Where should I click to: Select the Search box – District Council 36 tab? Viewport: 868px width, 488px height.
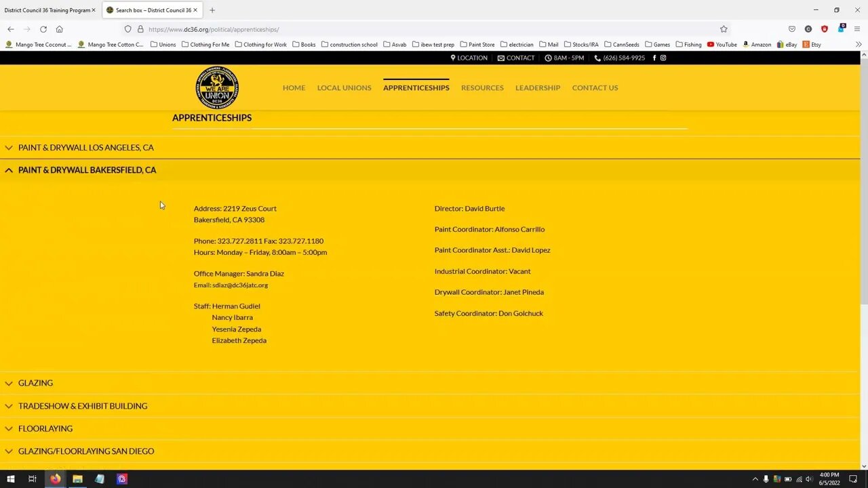[x=152, y=10]
